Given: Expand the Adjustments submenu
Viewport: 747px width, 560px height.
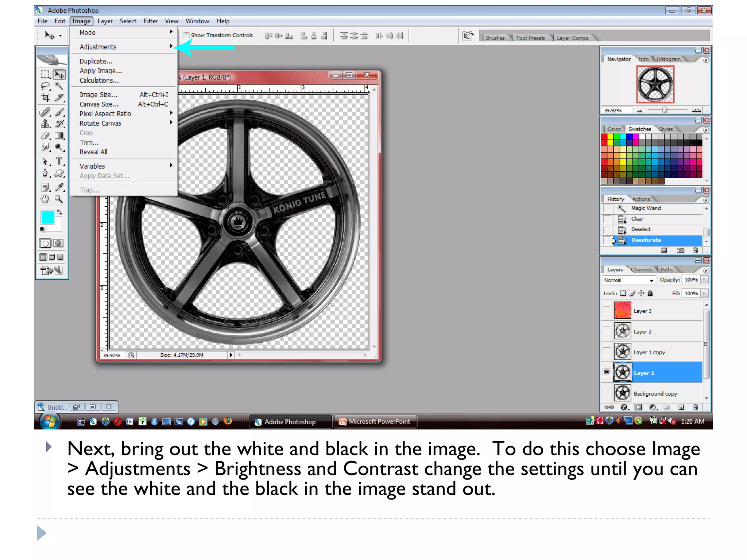Looking at the screenshot, I should pyautogui.click(x=124, y=47).
